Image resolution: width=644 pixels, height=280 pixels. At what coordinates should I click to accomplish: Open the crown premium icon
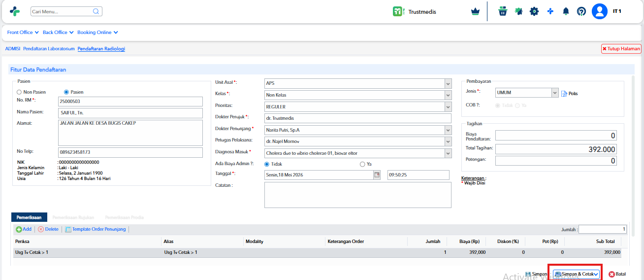click(x=475, y=11)
